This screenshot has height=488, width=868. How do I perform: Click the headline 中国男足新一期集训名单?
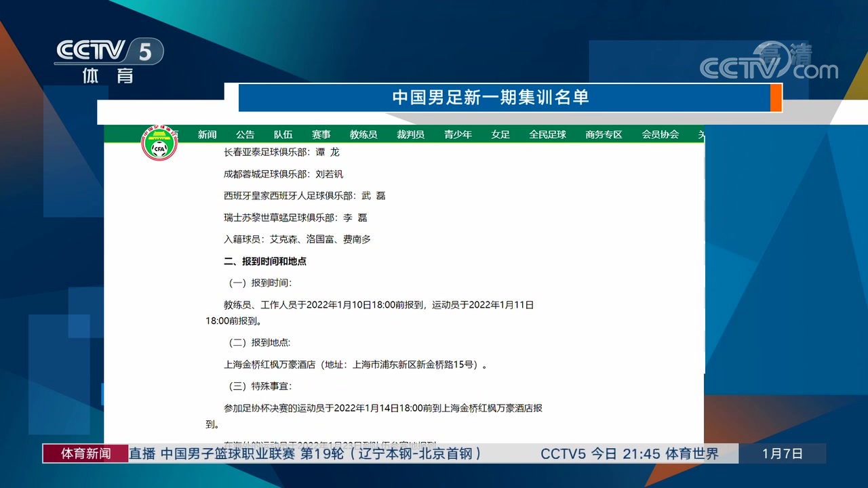(490, 97)
